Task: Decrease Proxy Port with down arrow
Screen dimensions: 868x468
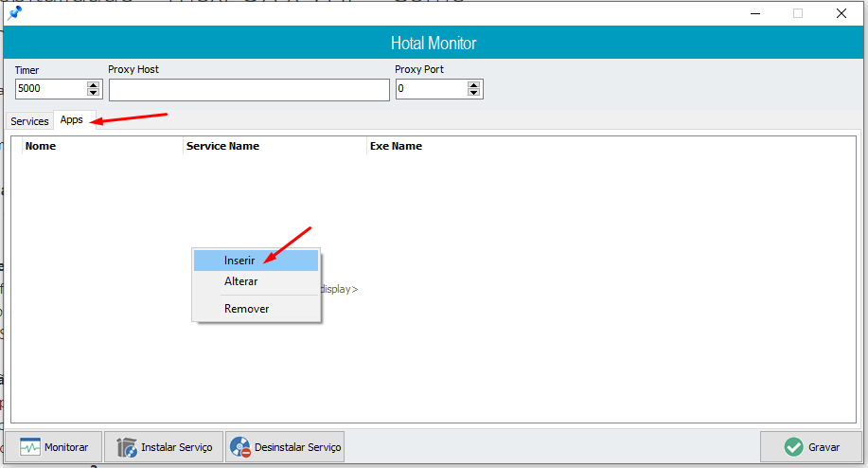Action: click(473, 93)
